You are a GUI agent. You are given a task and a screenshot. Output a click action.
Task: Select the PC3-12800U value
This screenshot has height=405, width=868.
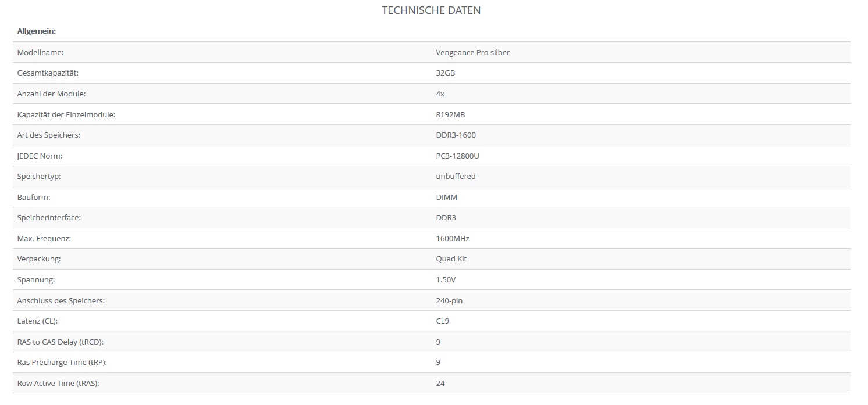pyautogui.click(x=457, y=156)
